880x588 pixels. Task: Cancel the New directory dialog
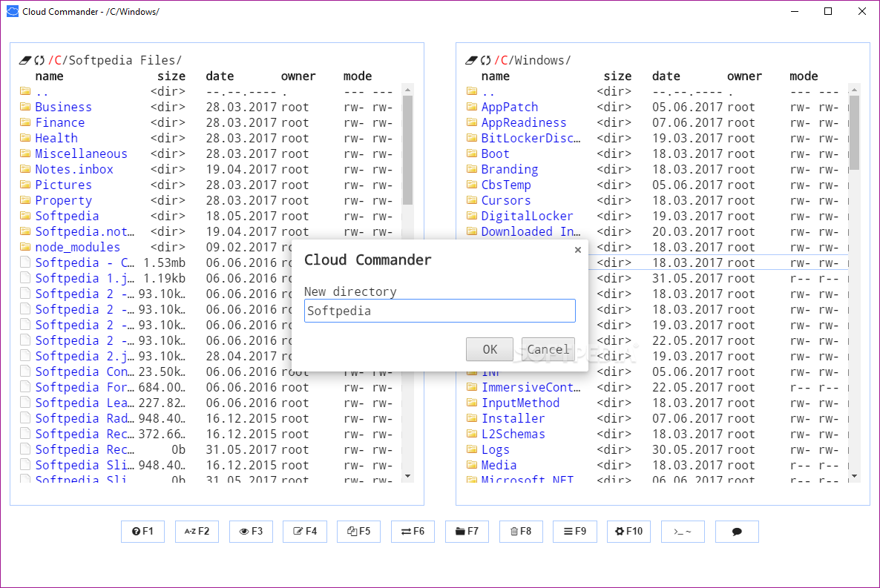tap(548, 349)
